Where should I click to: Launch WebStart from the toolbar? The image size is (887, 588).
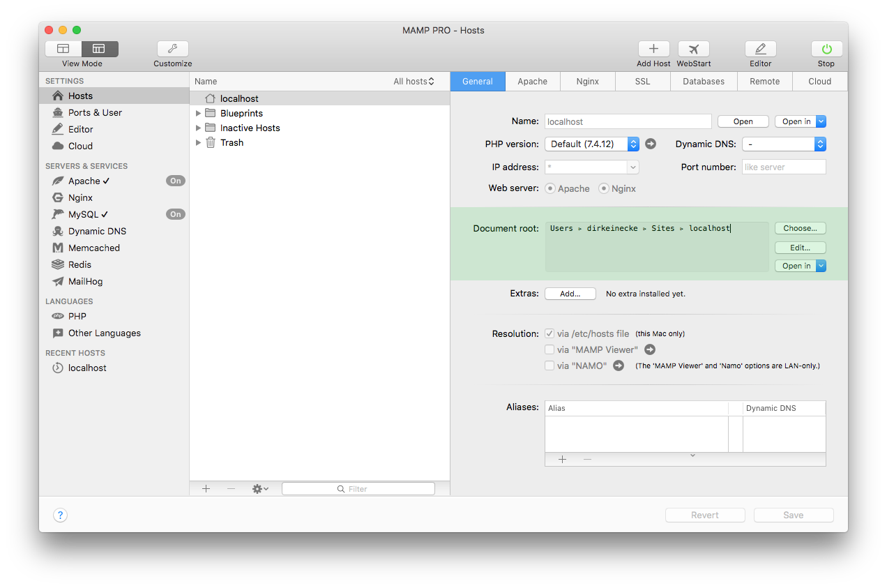point(693,49)
